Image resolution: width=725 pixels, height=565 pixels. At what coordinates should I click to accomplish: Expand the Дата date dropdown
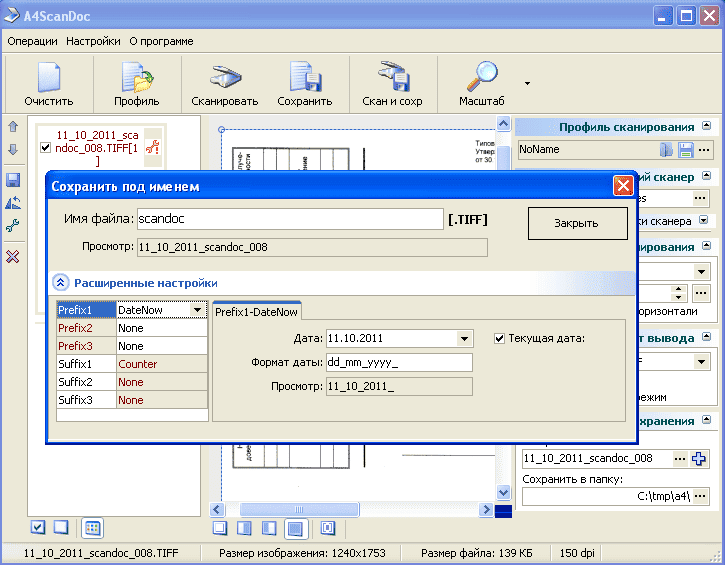point(463,338)
